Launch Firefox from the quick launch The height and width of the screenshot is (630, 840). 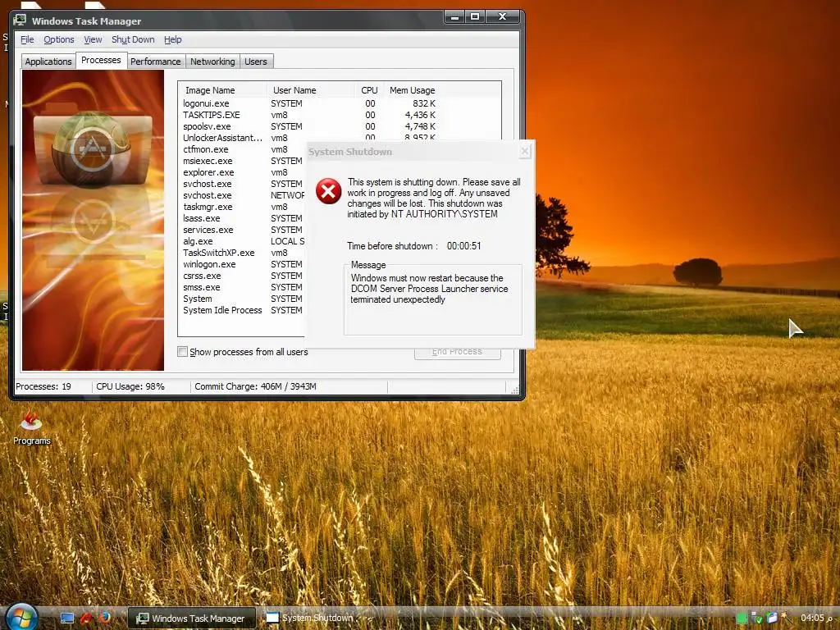(104, 617)
